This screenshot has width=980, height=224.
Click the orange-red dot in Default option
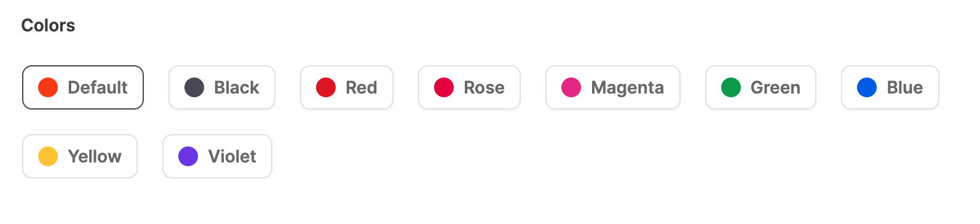click(48, 87)
